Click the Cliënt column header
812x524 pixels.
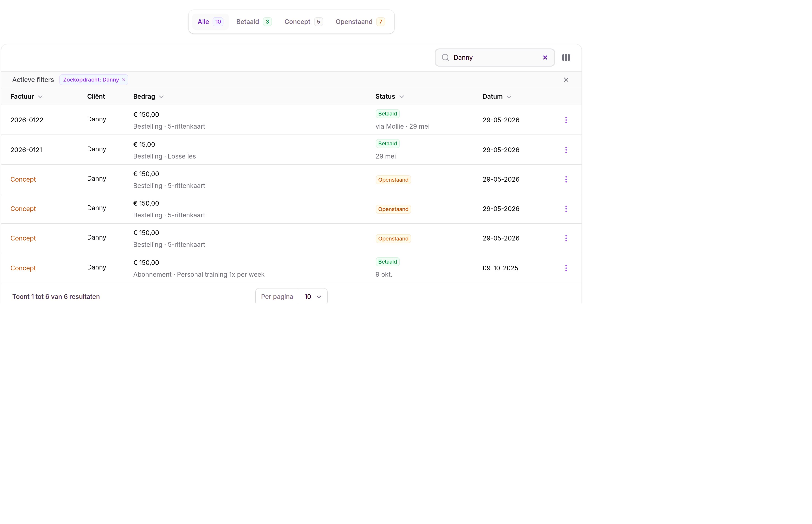(x=96, y=97)
